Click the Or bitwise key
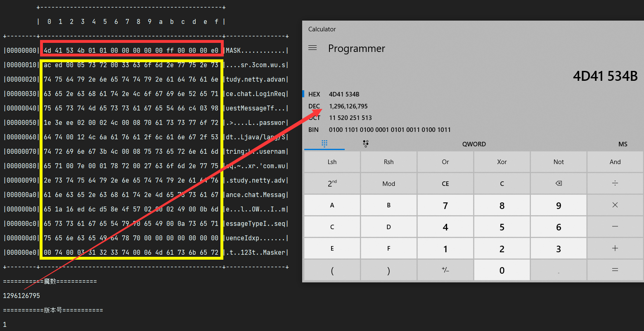The image size is (644, 331). pos(445,162)
